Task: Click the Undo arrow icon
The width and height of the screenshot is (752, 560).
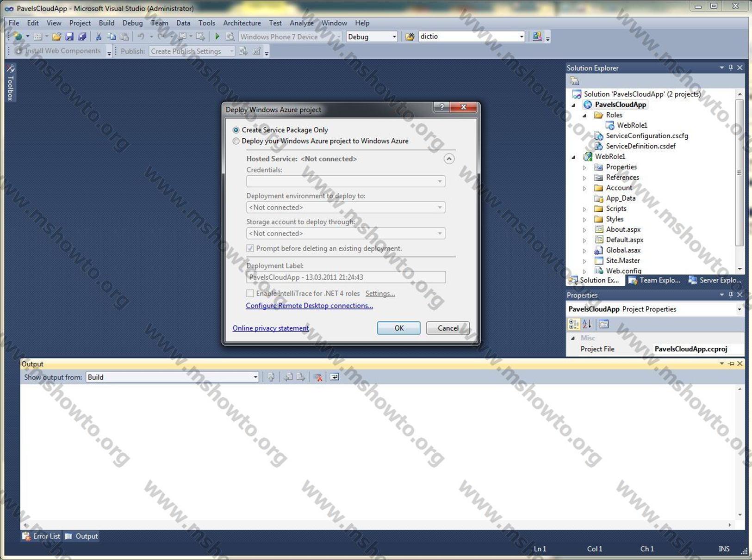Action: point(141,37)
